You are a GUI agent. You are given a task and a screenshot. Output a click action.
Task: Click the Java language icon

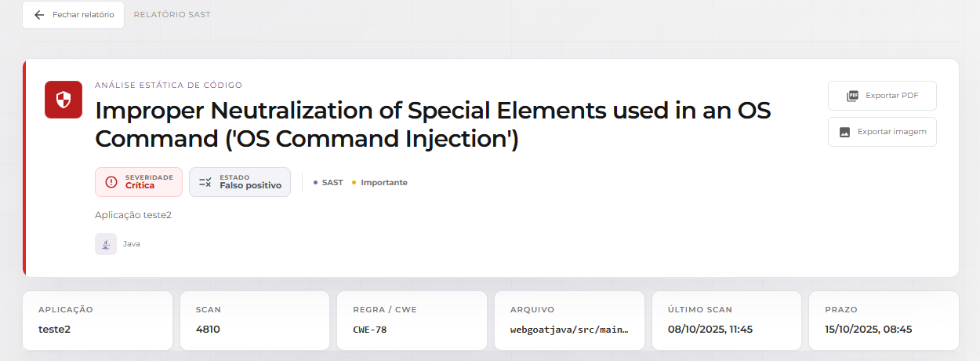106,244
